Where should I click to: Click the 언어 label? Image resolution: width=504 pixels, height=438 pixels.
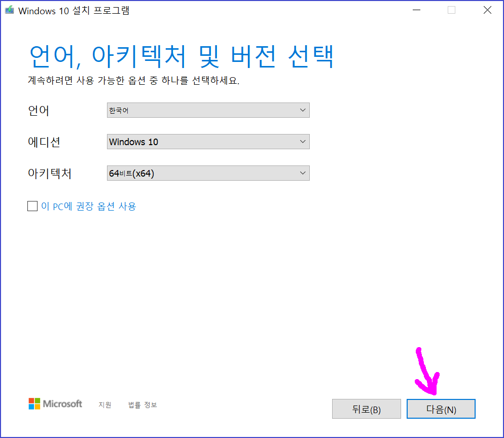[39, 110]
